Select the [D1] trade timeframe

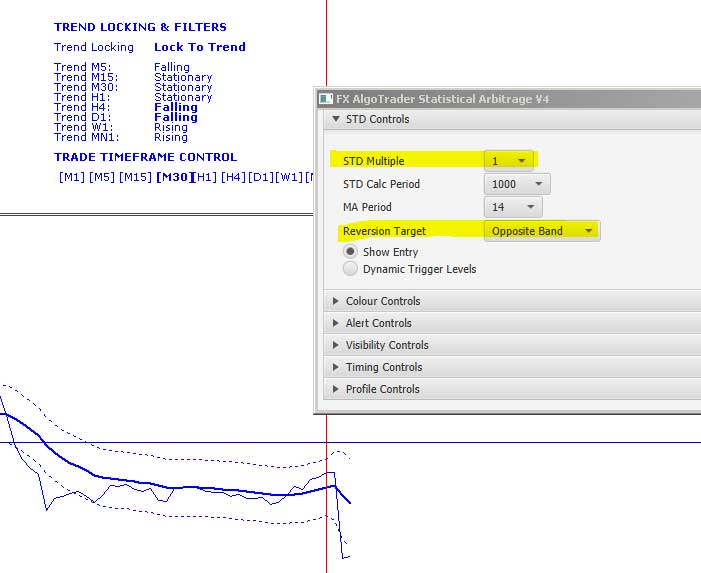pos(260,178)
